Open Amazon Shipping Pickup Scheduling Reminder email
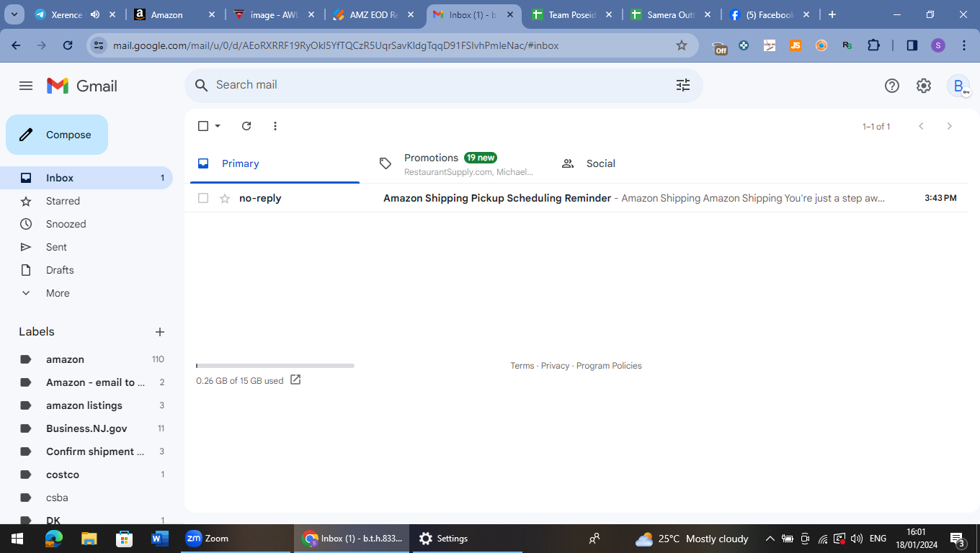Image resolution: width=980 pixels, height=553 pixels. (576, 198)
